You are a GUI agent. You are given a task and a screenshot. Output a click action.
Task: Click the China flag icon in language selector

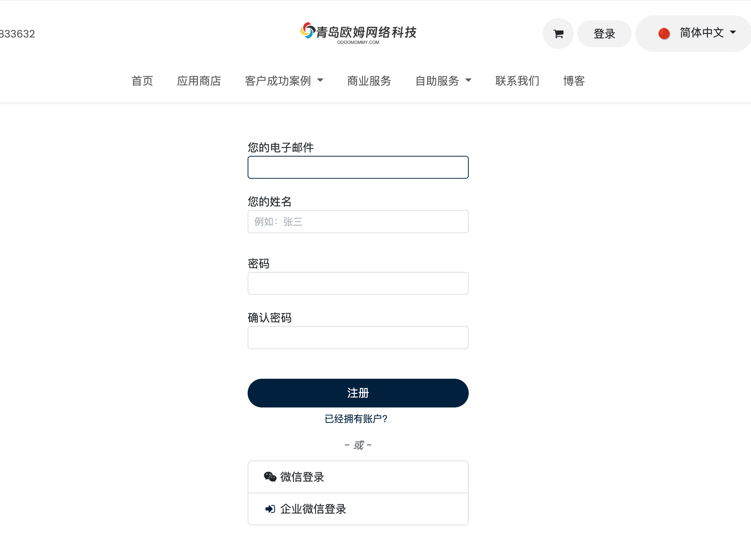pos(664,33)
